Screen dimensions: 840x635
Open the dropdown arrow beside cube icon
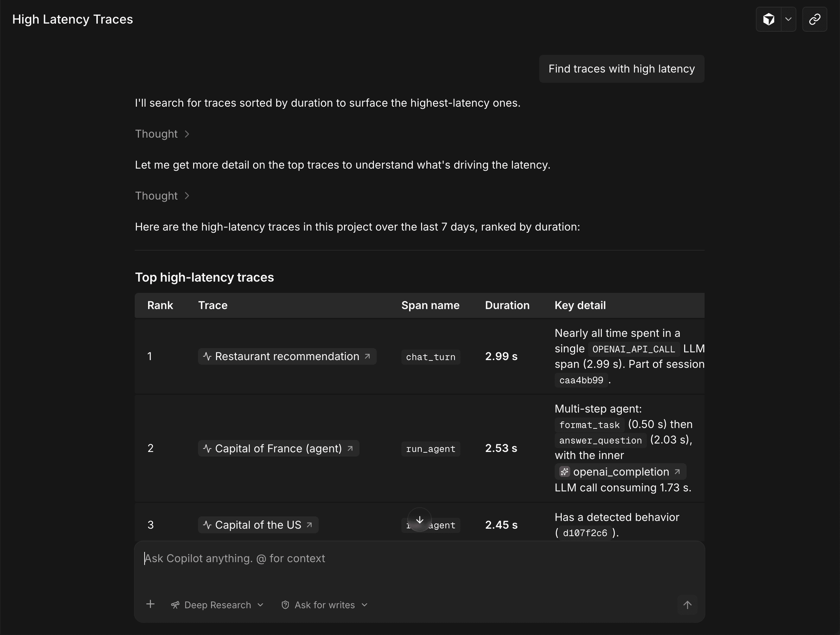tap(788, 19)
